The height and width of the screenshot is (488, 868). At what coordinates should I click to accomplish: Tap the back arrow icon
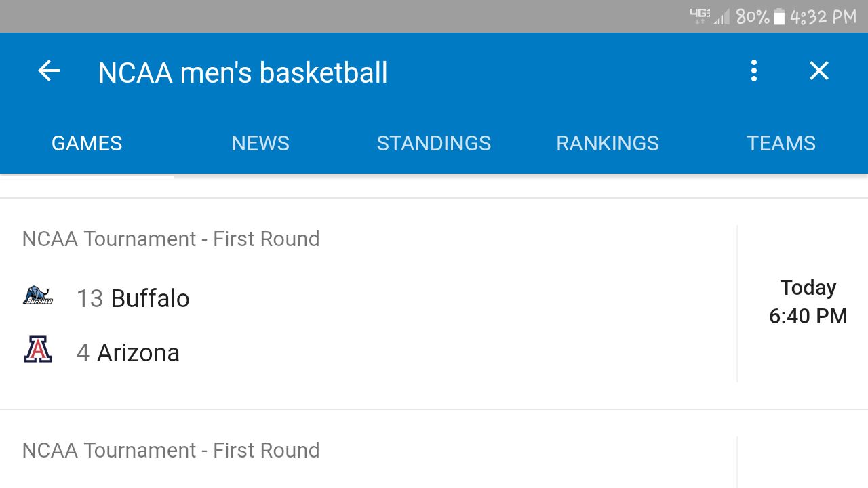click(x=49, y=71)
